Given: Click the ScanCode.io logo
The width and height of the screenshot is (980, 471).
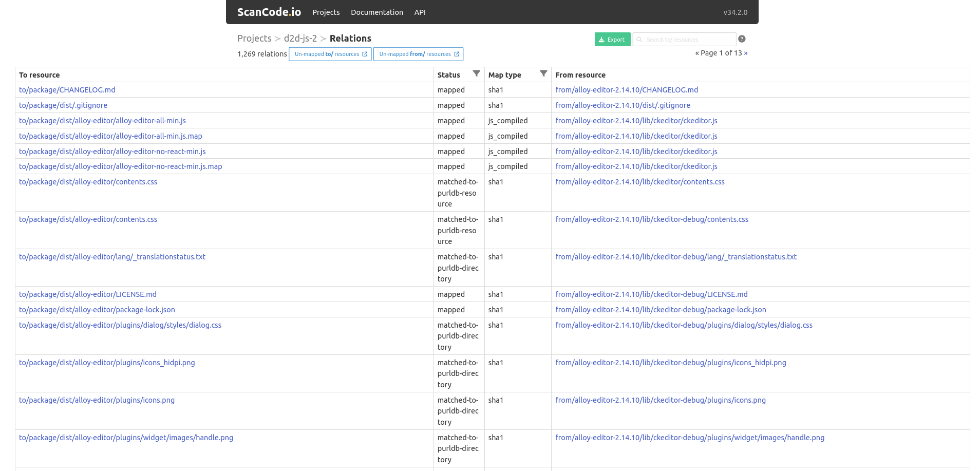Looking at the screenshot, I should (269, 12).
